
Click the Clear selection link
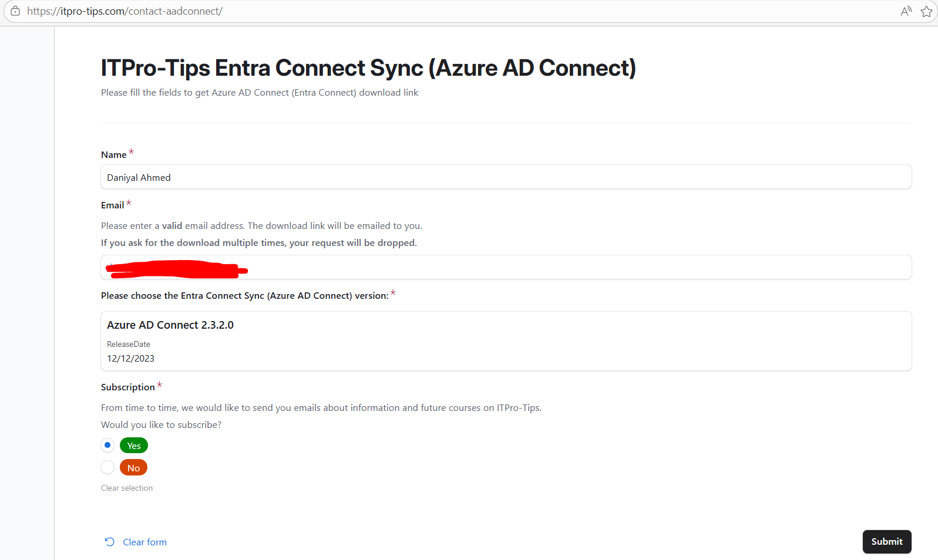(127, 488)
